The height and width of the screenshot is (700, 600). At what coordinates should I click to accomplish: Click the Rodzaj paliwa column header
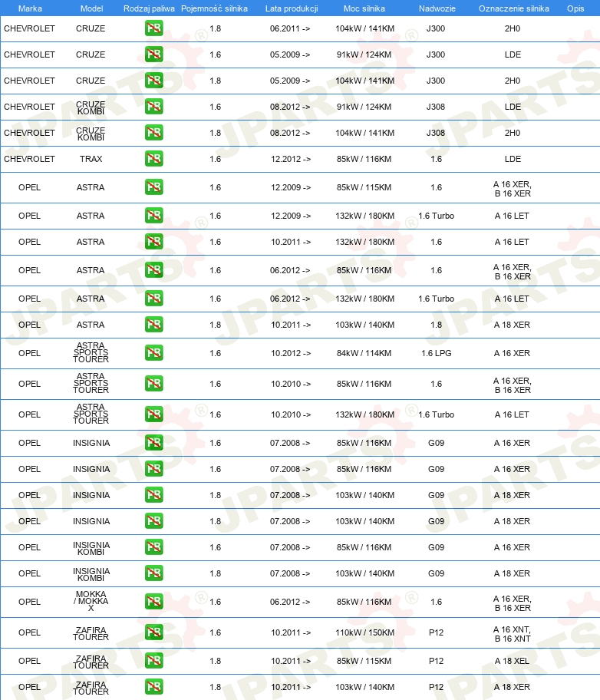[x=149, y=8]
